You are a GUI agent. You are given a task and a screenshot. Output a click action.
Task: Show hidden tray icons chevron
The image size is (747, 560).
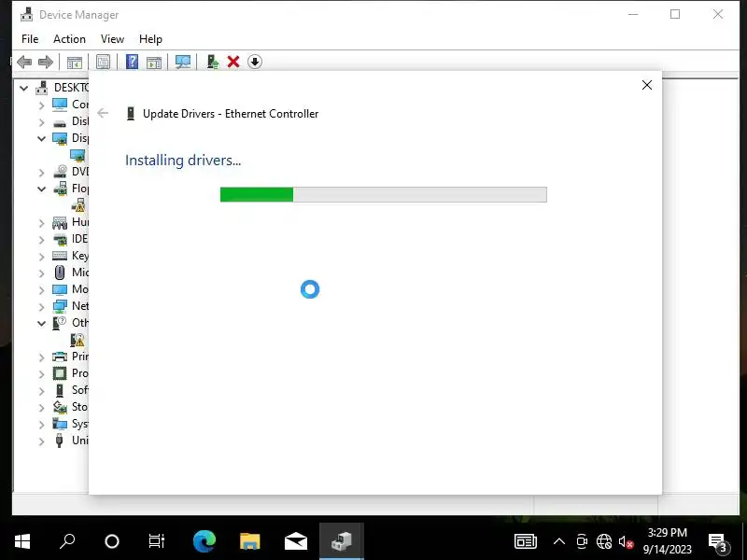(x=558, y=541)
